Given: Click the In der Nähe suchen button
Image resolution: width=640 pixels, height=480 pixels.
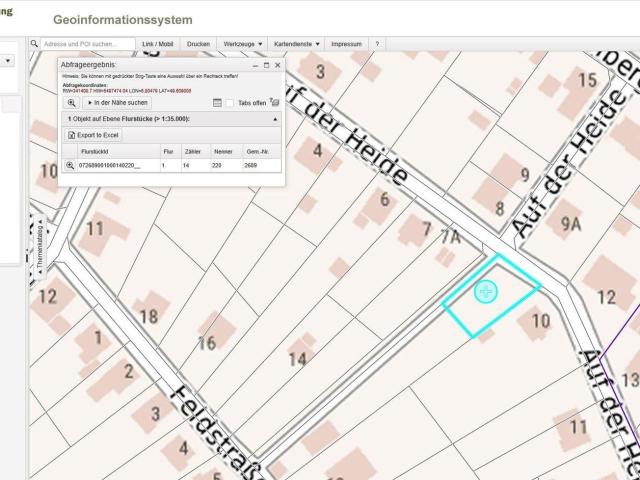Looking at the screenshot, I should (x=117, y=102).
